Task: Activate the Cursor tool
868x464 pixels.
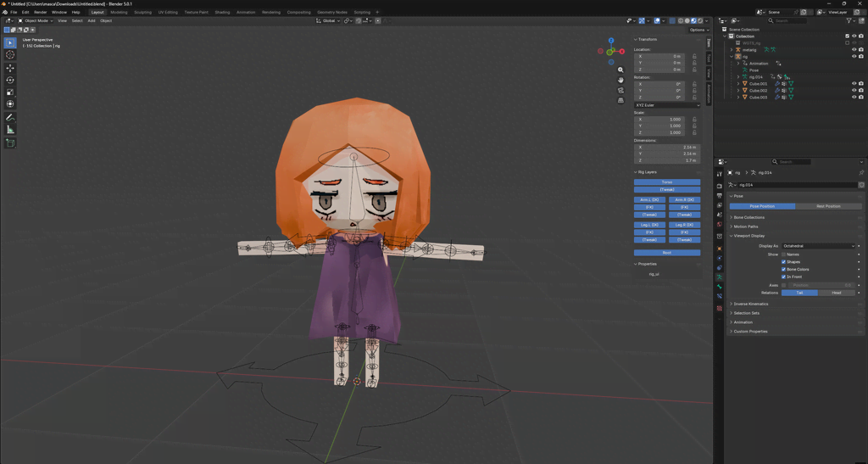Action: pyautogui.click(x=10, y=54)
